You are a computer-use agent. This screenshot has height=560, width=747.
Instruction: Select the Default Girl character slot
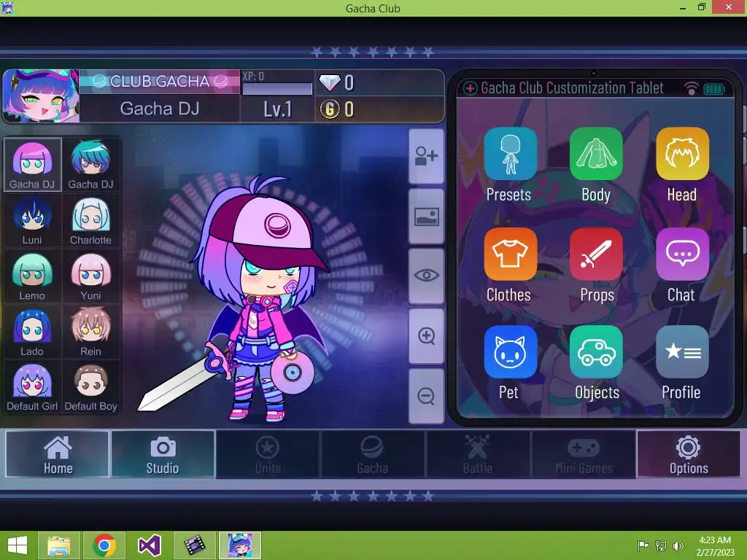pos(32,386)
